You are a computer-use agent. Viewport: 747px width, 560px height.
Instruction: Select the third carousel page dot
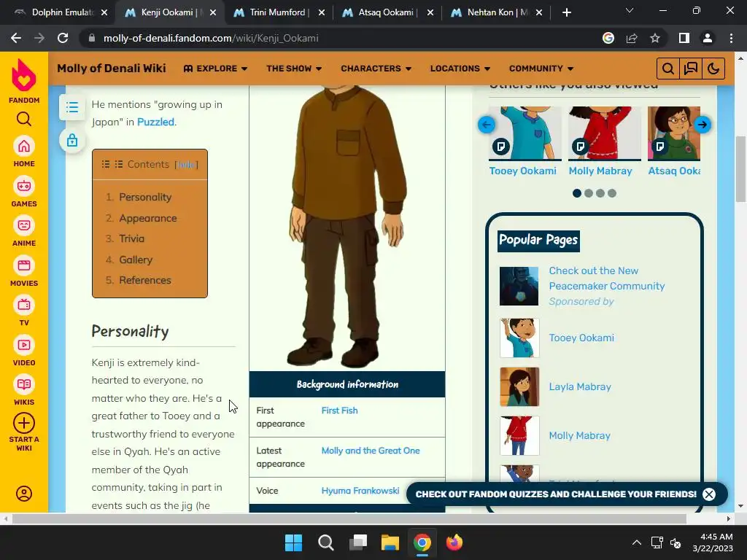coord(600,193)
